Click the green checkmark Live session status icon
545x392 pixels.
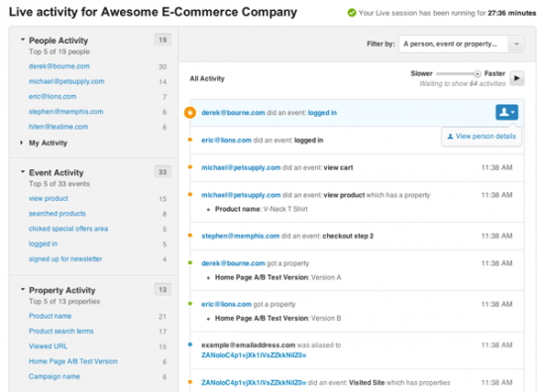click(352, 13)
